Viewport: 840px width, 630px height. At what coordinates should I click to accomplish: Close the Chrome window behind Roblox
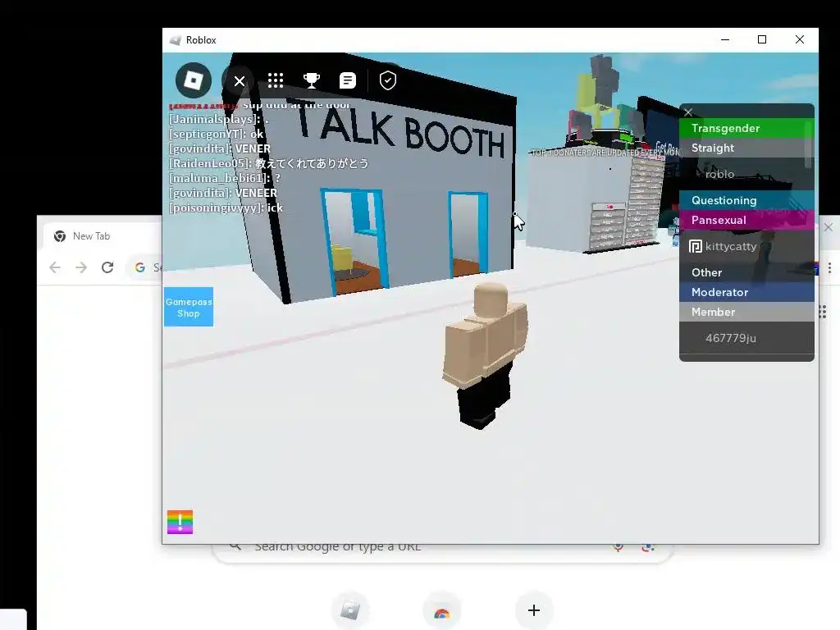click(829, 227)
